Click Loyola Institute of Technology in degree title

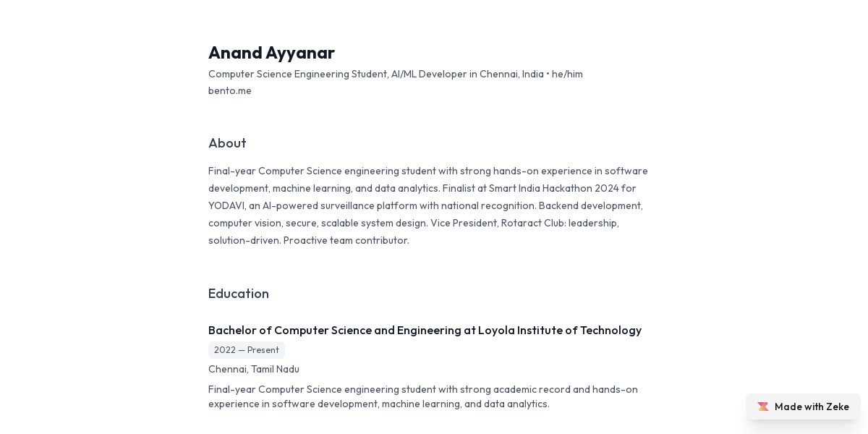coord(560,331)
